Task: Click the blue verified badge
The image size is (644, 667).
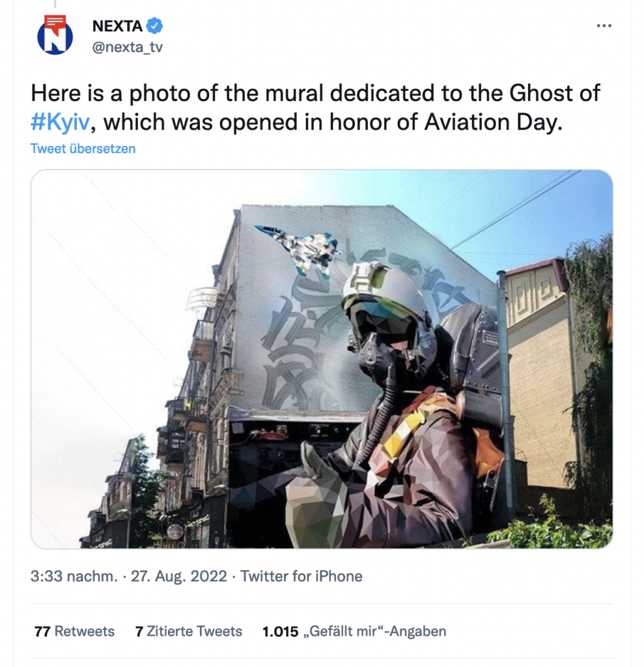Action: pos(154,25)
